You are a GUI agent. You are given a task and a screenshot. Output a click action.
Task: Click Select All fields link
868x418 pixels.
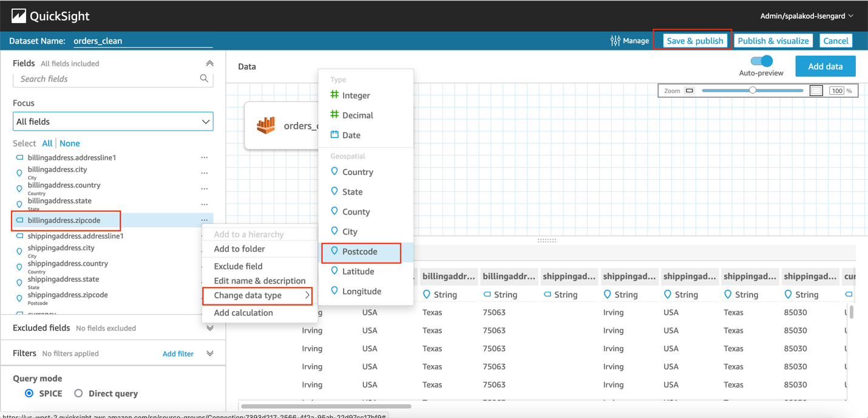pyautogui.click(x=47, y=143)
